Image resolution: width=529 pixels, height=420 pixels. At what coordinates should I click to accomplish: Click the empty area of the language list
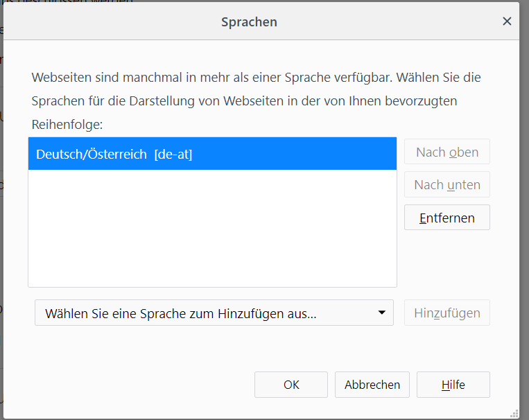(212, 229)
